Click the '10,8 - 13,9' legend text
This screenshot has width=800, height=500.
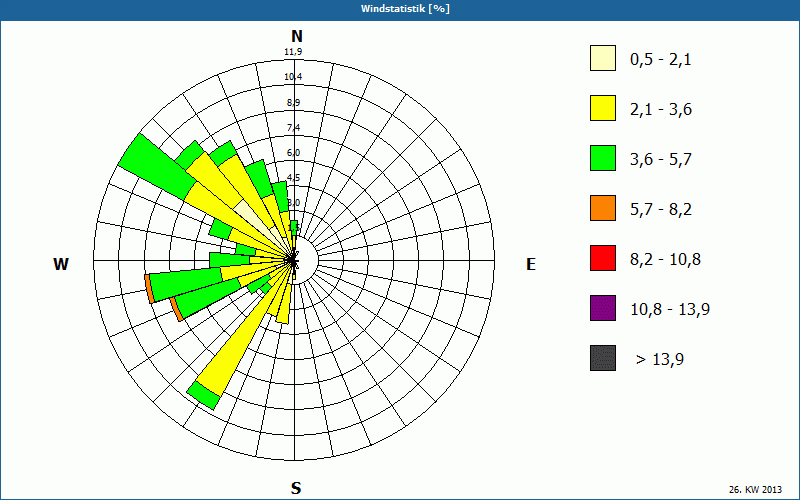point(670,309)
